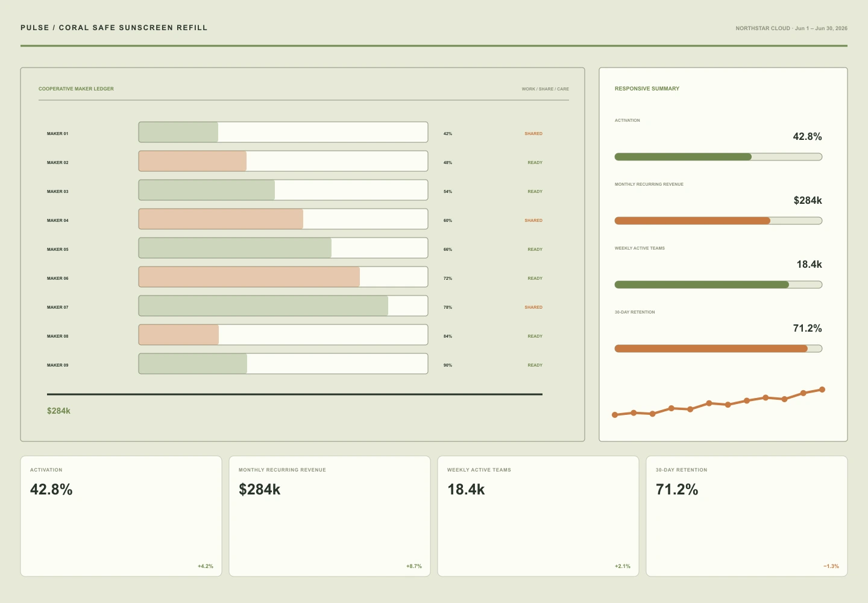Click the last point on the trend line
This screenshot has width=868, height=603.
(x=822, y=390)
